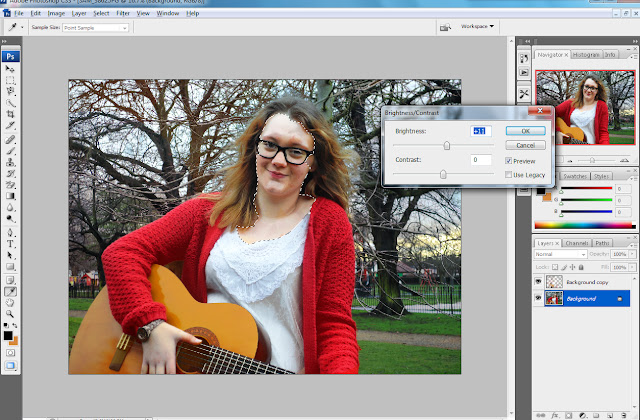Switch to the Swatches tab
Screen dimensions: 640x420
[575, 176]
